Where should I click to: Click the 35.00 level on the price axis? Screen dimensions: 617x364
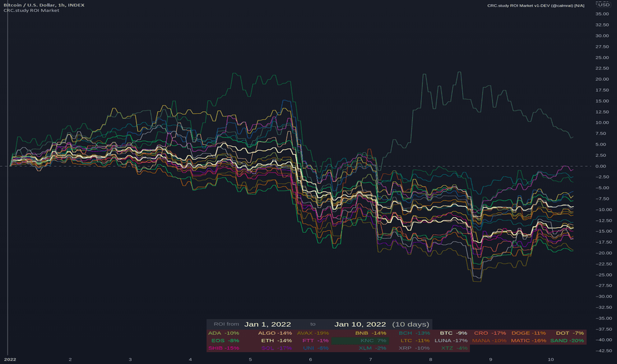[602, 14]
